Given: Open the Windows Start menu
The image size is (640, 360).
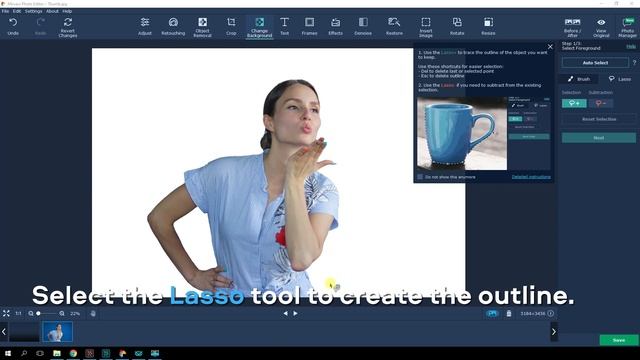Looking at the screenshot, I should tap(8, 353).
